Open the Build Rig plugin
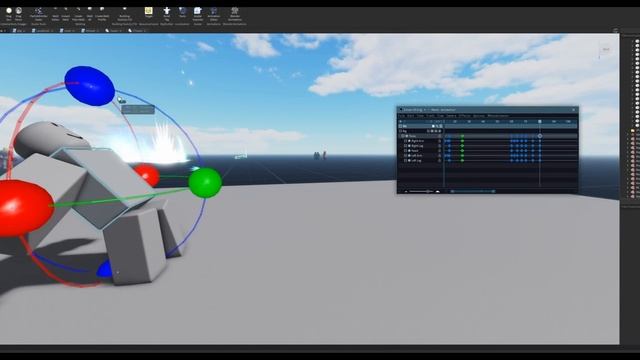Viewport: 640px width, 360px height. 167,13
